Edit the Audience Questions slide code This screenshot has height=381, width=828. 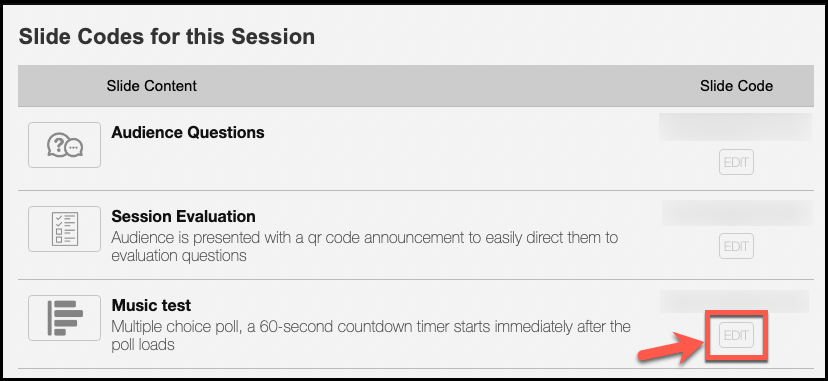[x=736, y=162]
